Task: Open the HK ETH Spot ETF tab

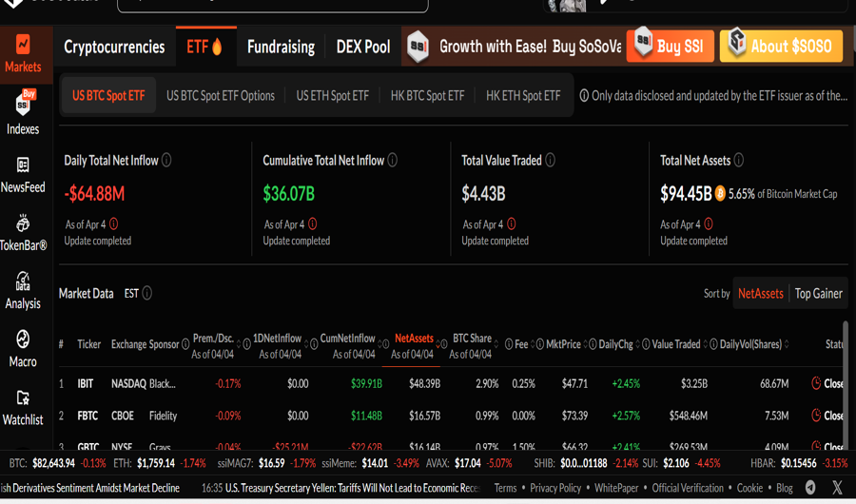Action: click(523, 95)
